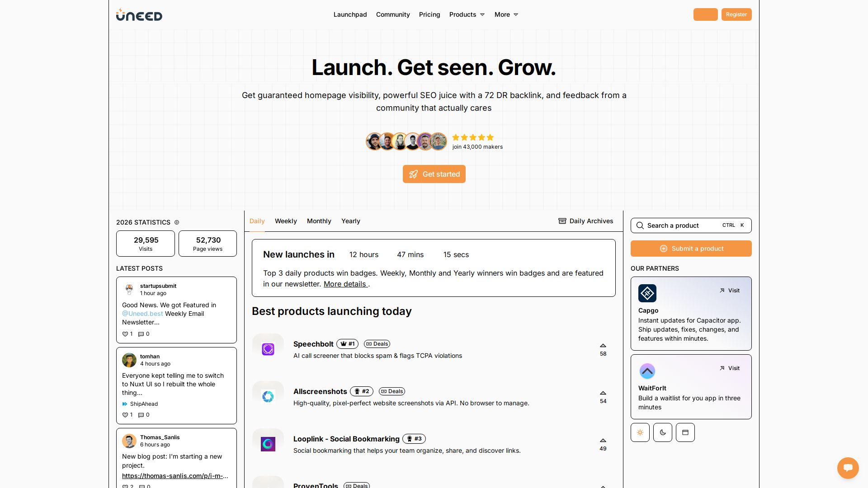Switch to the Weekly tab
The height and width of the screenshot is (488, 868).
(x=286, y=221)
